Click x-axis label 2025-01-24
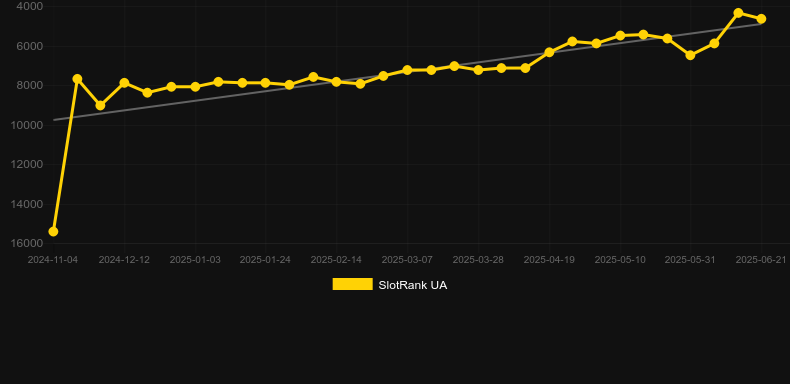Screen dimensions: 790x384 pos(266,260)
